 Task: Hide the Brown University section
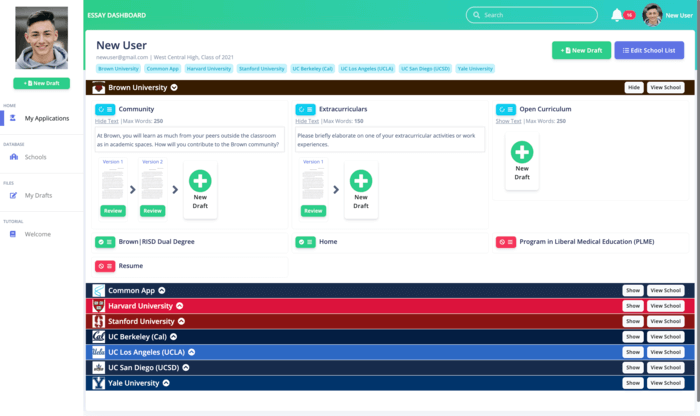[x=634, y=87]
